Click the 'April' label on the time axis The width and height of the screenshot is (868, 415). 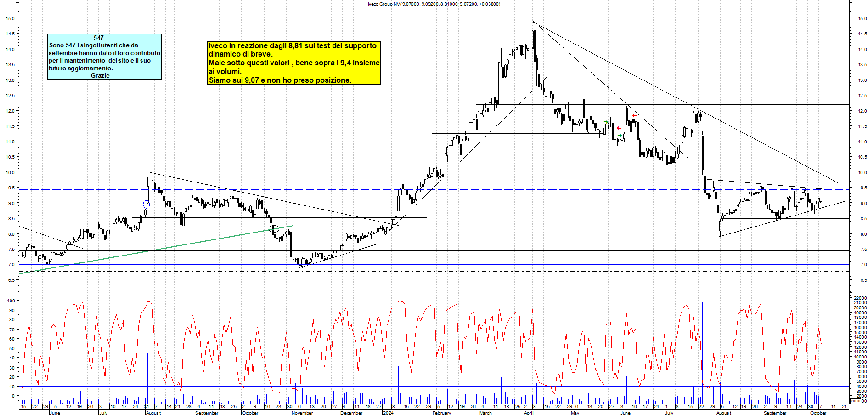[x=529, y=413]
